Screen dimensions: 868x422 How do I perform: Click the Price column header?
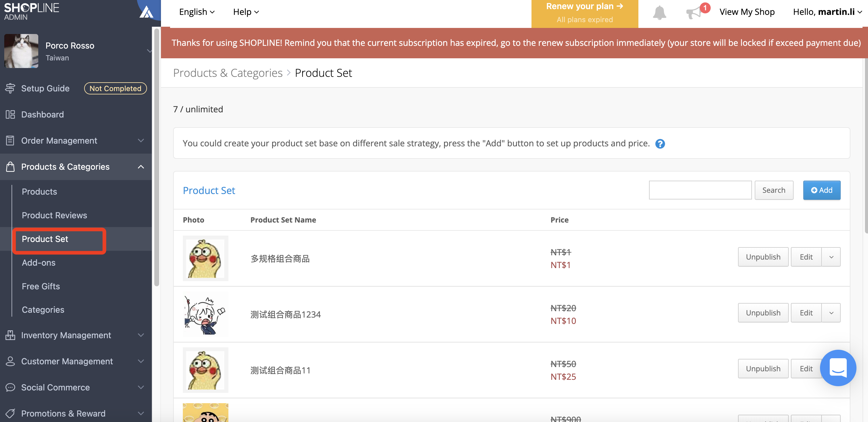(559, 220)
